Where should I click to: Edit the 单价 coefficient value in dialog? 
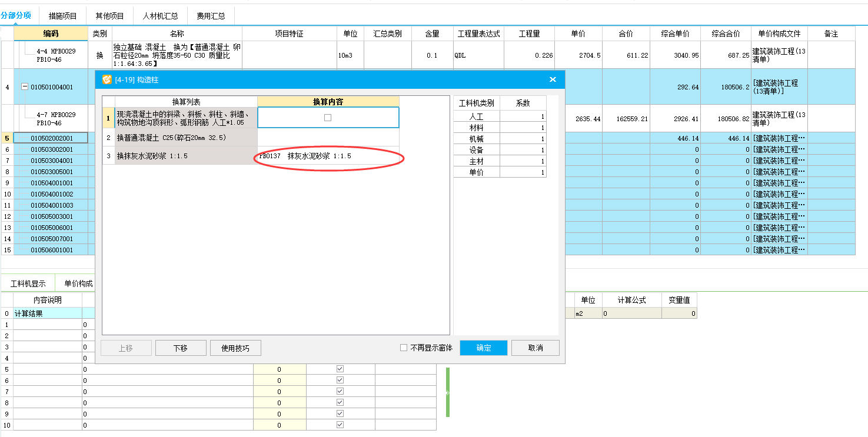tap(523, 172)
